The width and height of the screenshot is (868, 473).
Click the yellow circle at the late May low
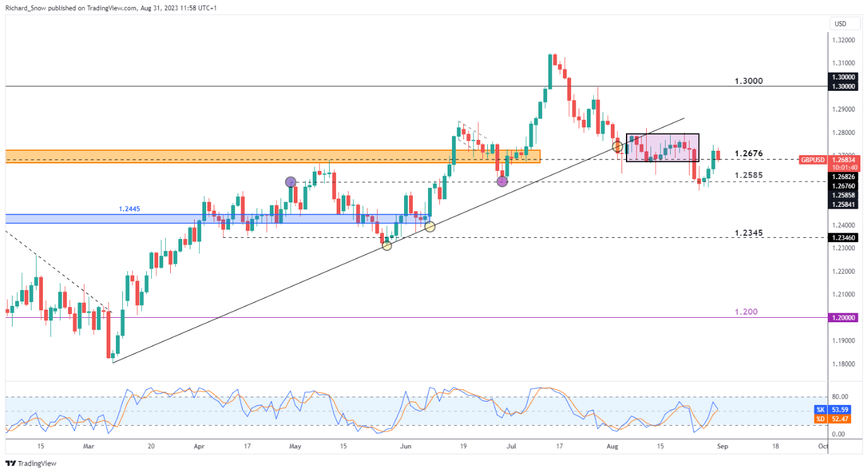[x=386, y=245]
